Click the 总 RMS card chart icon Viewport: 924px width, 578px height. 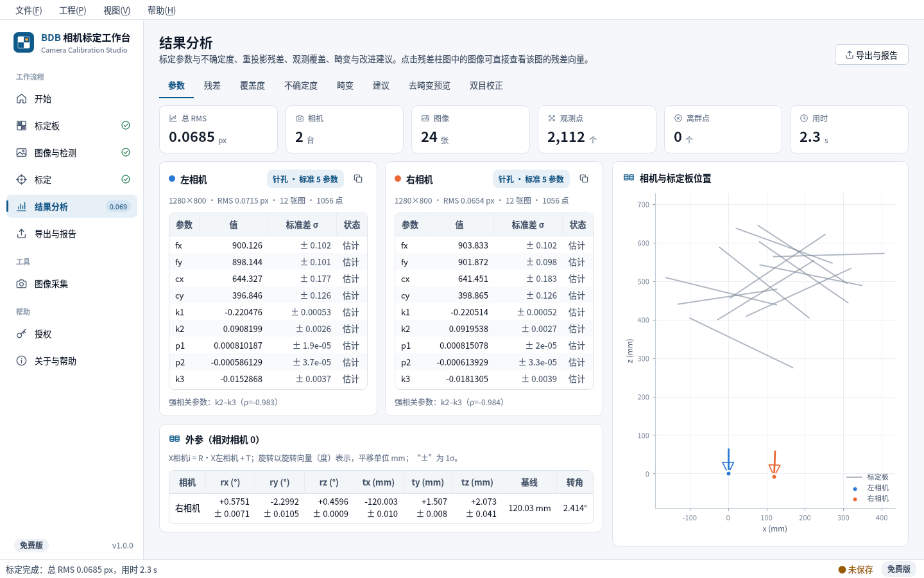(x=173, y=118)
